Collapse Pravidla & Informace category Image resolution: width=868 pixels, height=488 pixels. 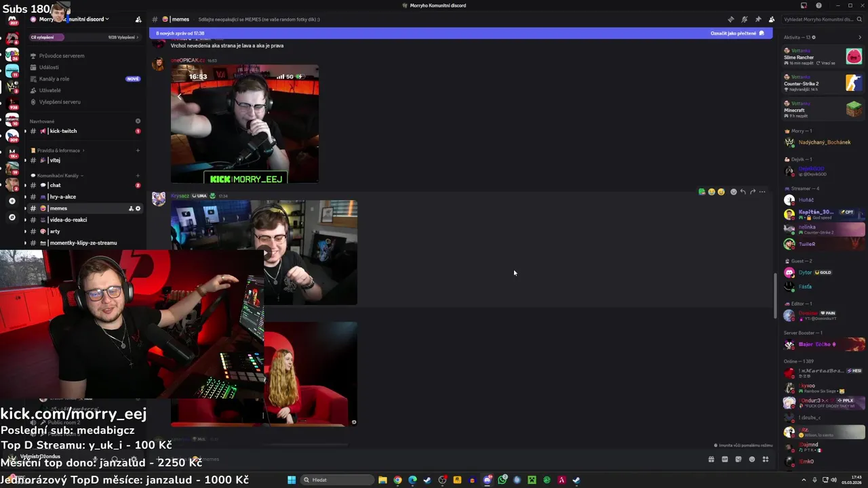coord(58,150)
